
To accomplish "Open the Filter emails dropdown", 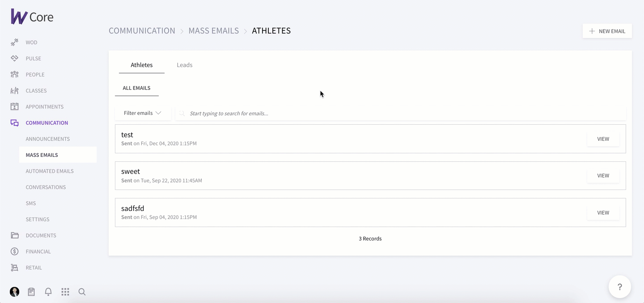I will (143, 113).
